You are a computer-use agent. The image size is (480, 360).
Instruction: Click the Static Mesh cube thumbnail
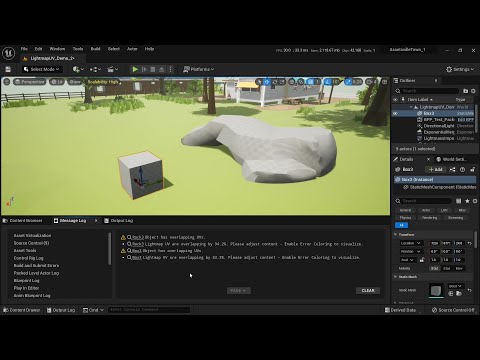[436, 290]
